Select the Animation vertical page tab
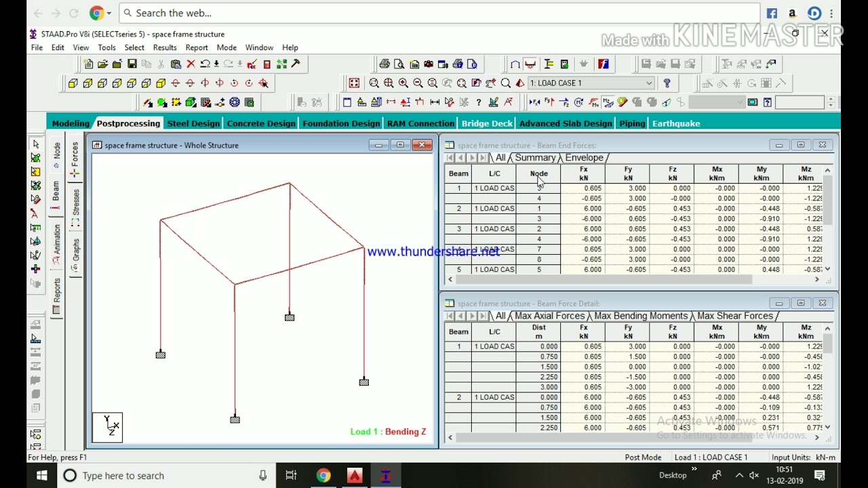 pyautogui.click(x=56, y=244)
